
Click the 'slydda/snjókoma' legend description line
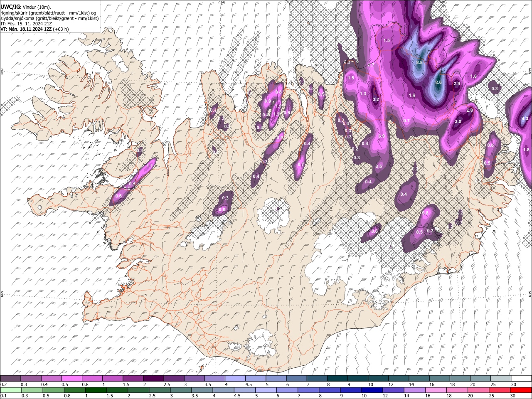coord(49,18)
